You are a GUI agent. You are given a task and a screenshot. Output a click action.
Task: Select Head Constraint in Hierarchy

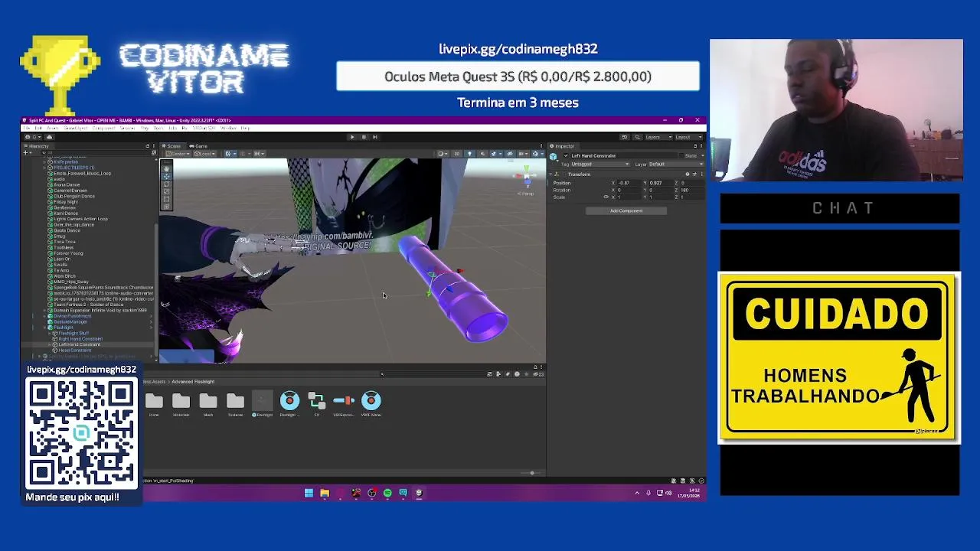[74, 350]
